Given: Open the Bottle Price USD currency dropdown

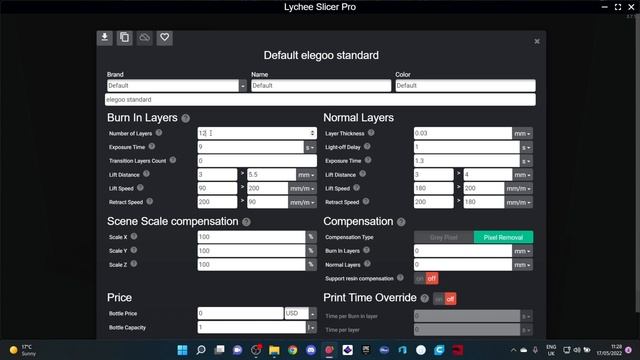Looking at the screenshot, I should [313, 313].
